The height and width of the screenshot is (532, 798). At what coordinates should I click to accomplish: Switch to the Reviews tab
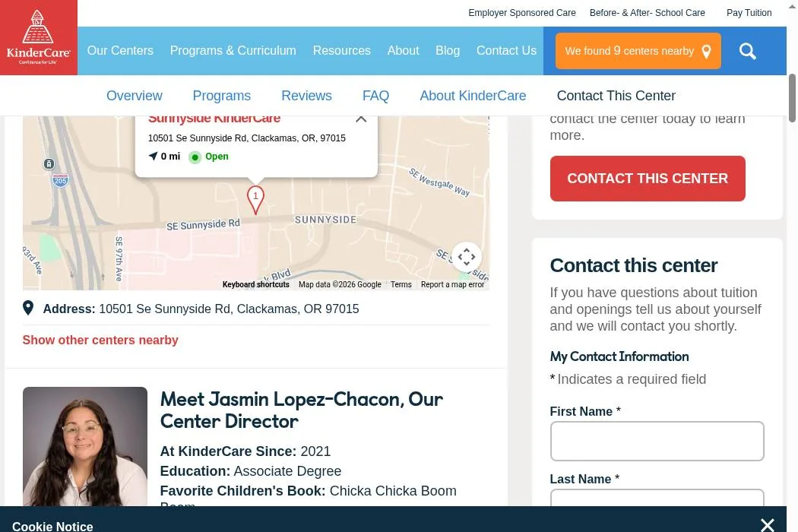[306, 96]
